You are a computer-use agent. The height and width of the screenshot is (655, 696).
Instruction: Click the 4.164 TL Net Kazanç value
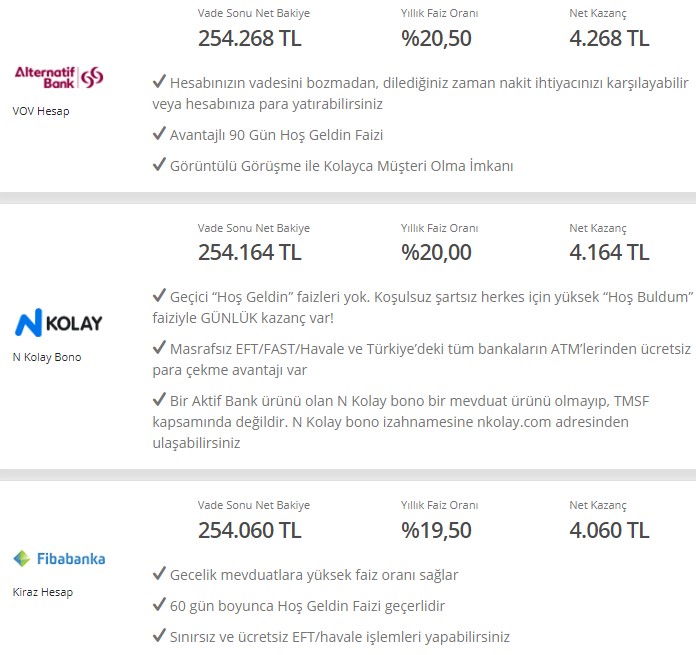[x=609, y=253]
